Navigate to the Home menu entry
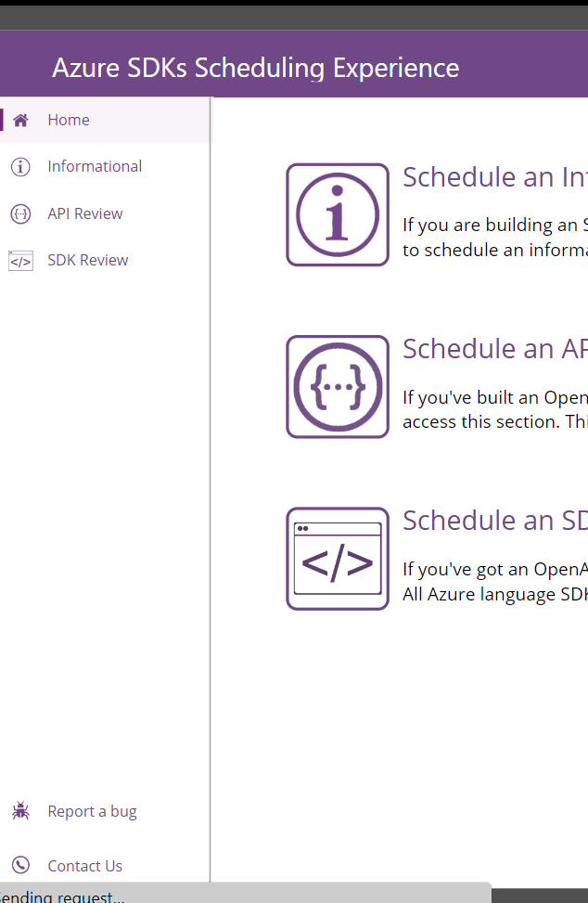The width and height of the screenshot is (588, 903). click(69, 120)
